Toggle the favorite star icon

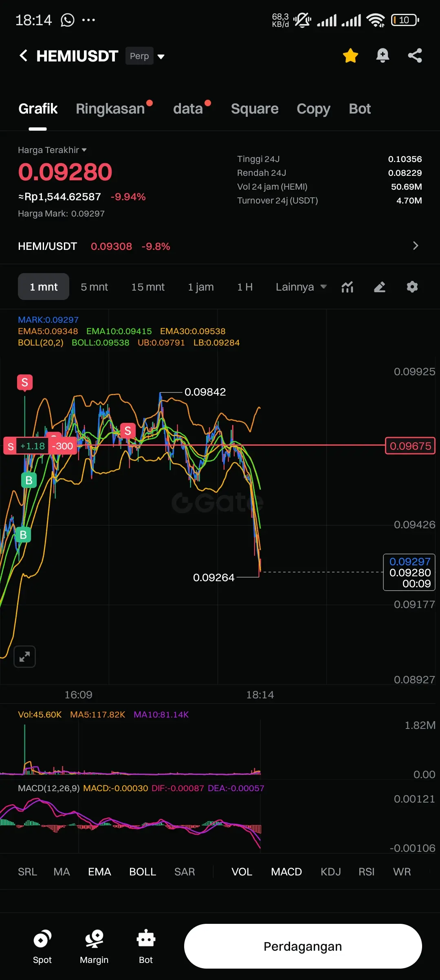(x=350, y=56)
